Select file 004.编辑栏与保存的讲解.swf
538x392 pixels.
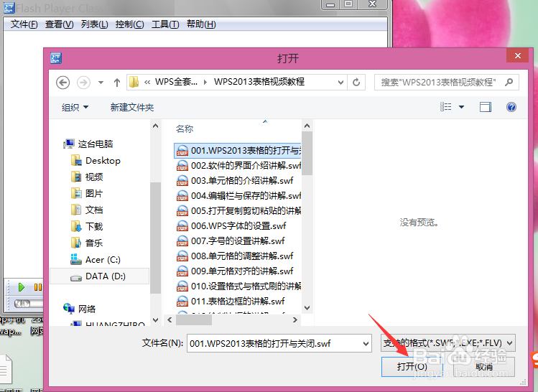(238, 196)
